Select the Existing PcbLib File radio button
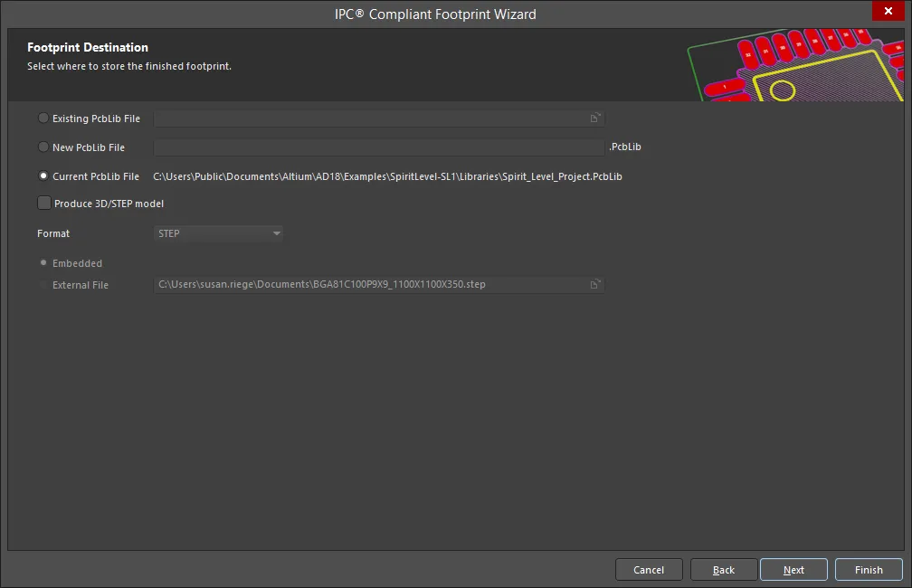 [43, 119]
